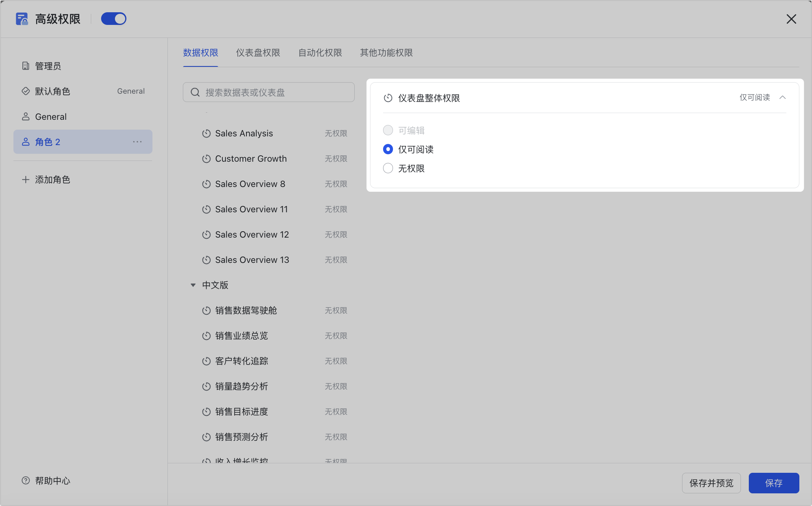Viewport: 812px width, 506px height.
Task: Click the General label beside 默认角色
Action: coord(131,91)
